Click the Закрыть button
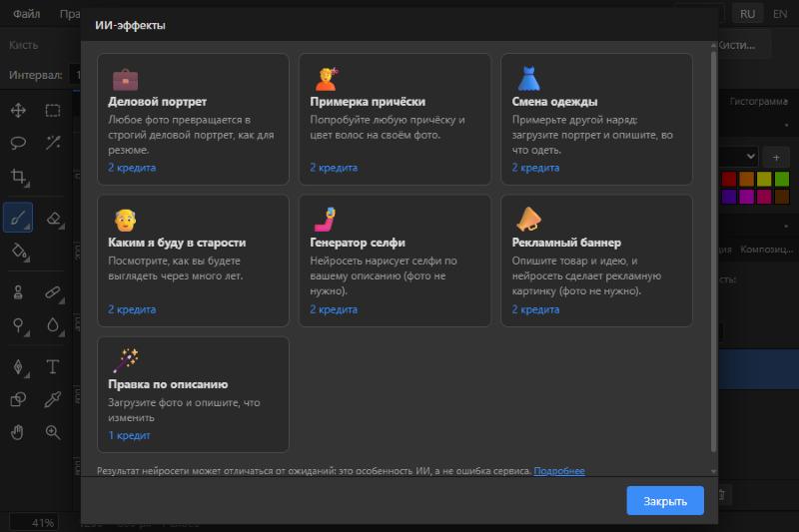799x532 pixels. (x=665, y=500)
